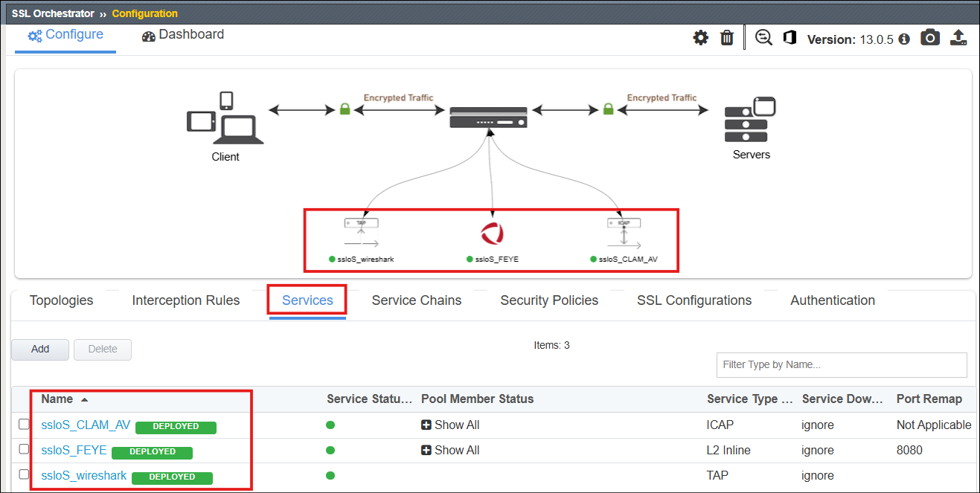This screenshot has height=493, width=980.
Task: Check the ssloS_wireshark row checkbox
Action: (25, 474)
